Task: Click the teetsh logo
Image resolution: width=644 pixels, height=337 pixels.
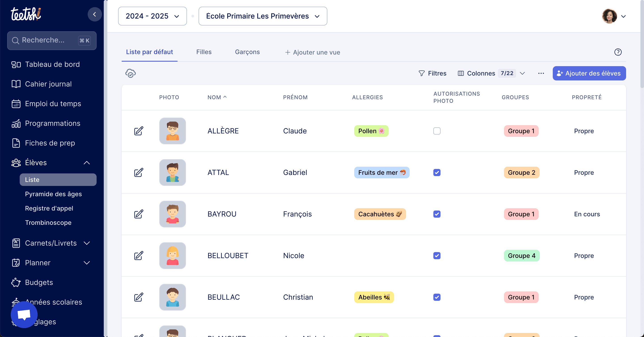Action: click(x=26, y=14)
